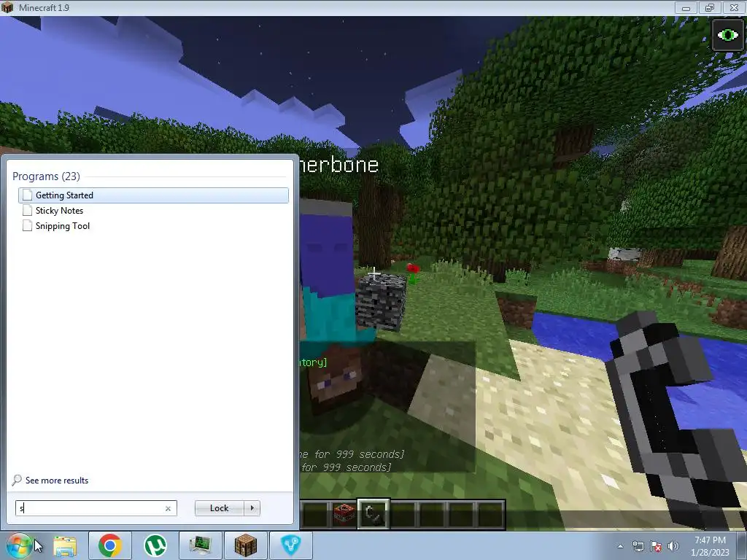Select the highlighted hotbar slot item

(x=373, y=514)
